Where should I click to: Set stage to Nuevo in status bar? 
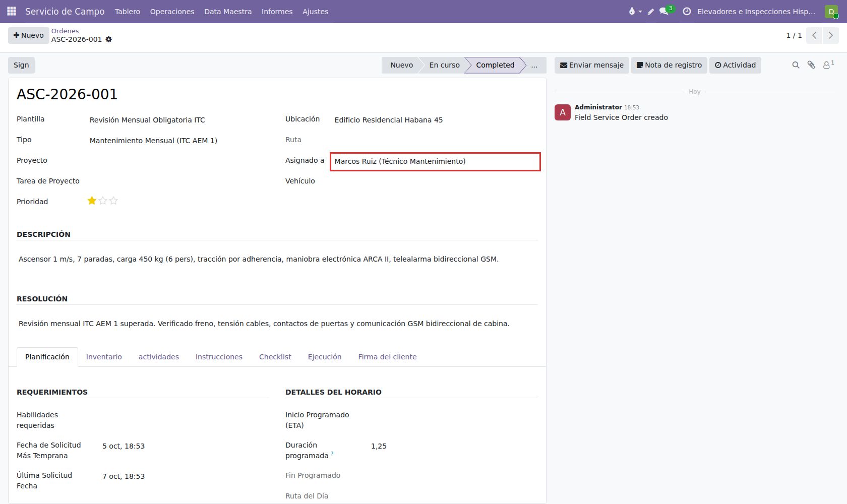coord(401,65)
